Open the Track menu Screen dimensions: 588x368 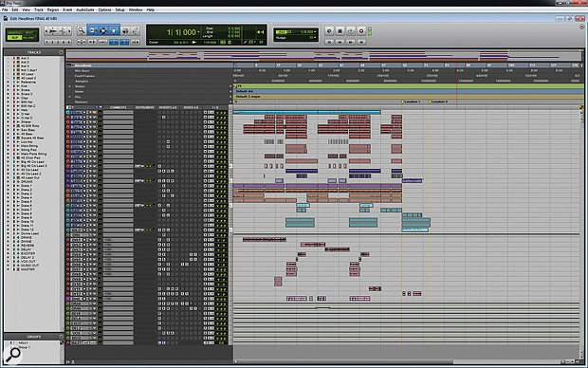coord(39,9)
